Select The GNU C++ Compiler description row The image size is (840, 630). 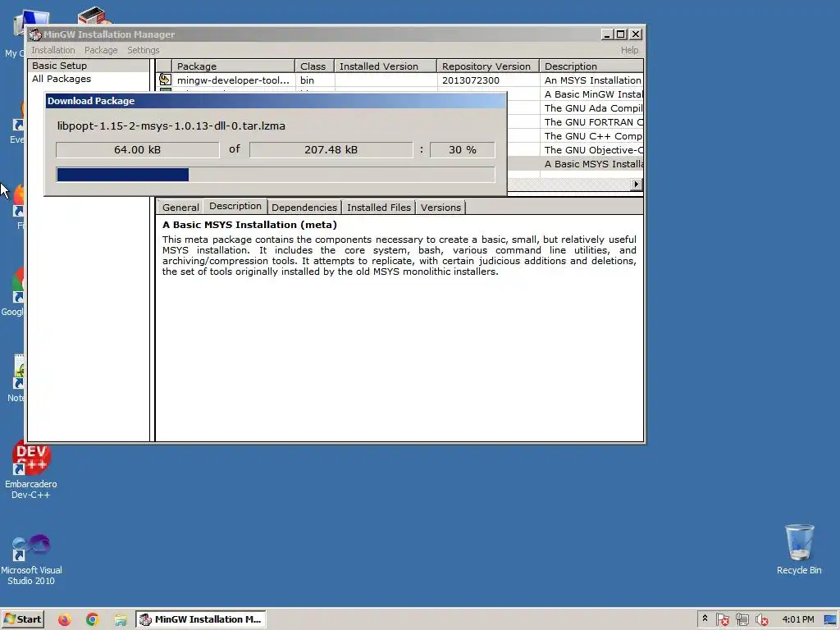pyautogui.click(x=592, y=136)
